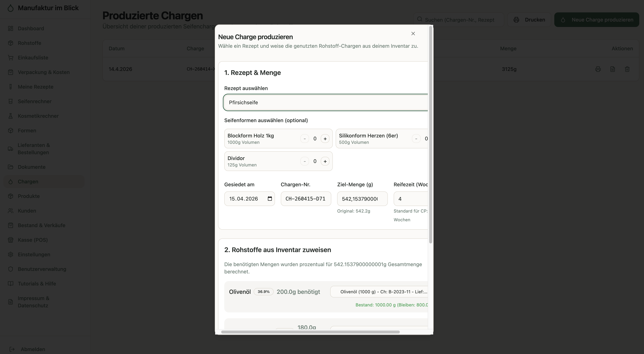The width and height of the screenshot is (644, 354).
Task: Click the Drucken button
Action: [x=529, y=20]
